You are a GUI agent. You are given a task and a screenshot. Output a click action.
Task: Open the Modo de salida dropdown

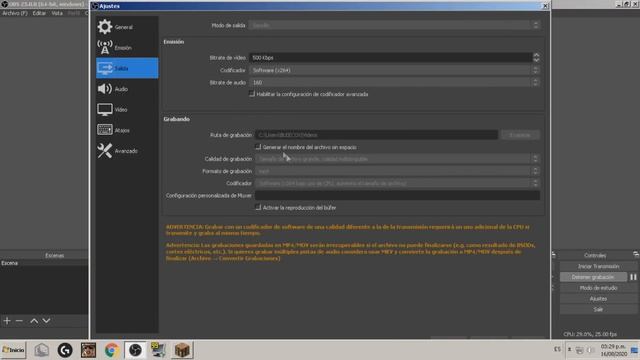coord(394,25)
